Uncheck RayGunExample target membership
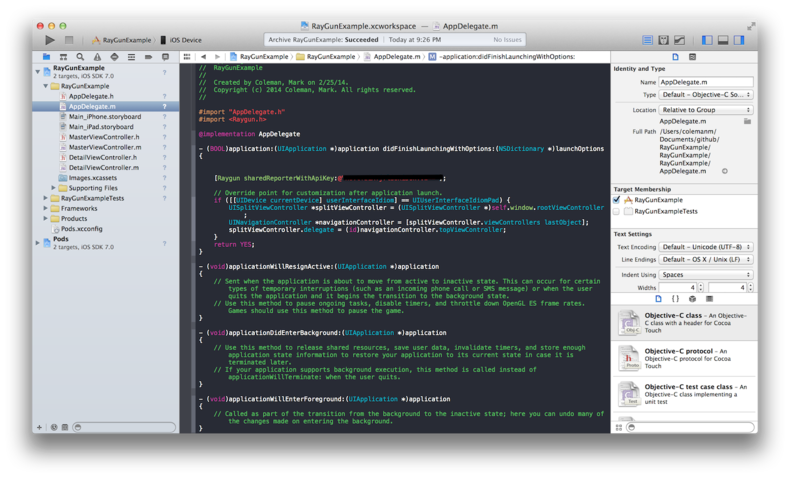 (616, 200)
